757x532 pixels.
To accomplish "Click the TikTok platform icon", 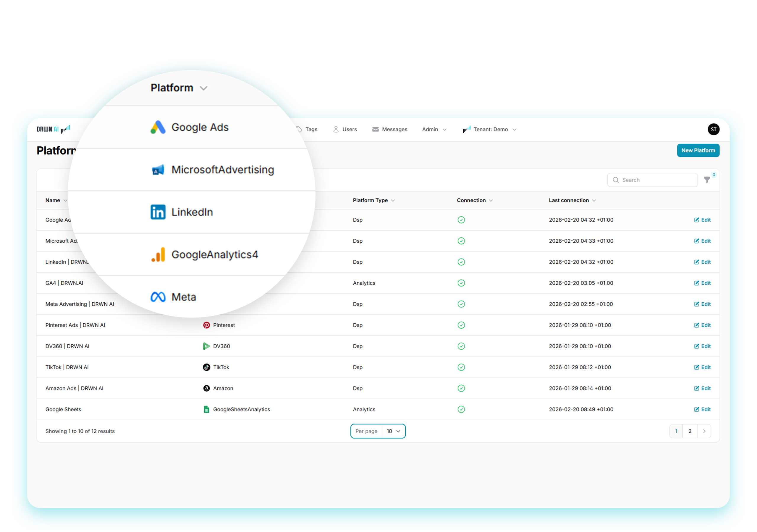I will [206, 367].
